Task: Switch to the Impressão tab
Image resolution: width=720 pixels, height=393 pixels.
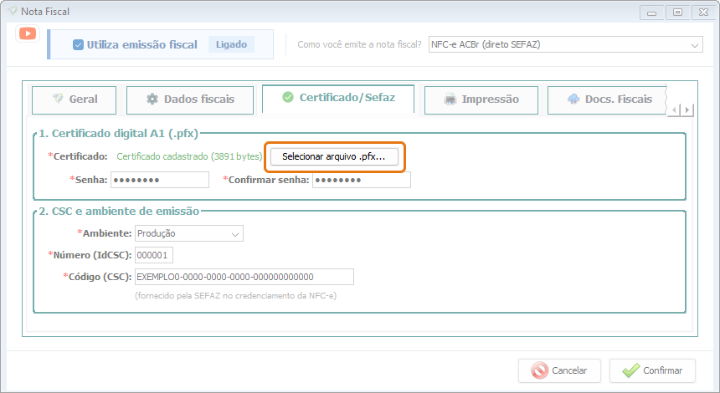Action: [x=481, y=100]
